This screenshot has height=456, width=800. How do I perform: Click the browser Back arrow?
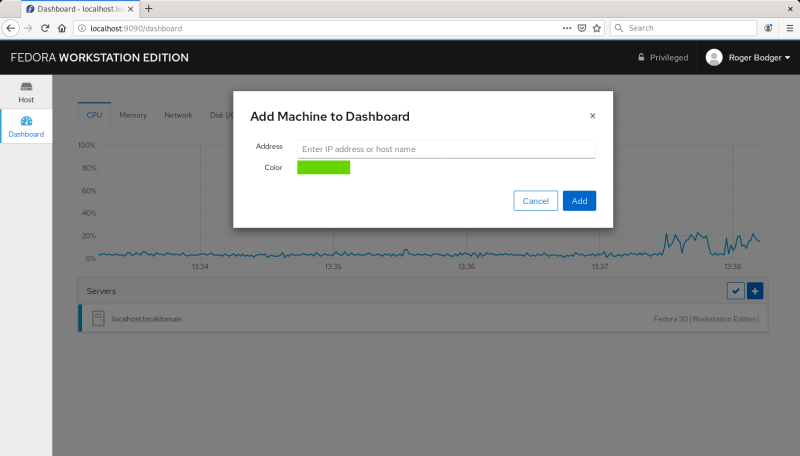click(x=11, y=28)
